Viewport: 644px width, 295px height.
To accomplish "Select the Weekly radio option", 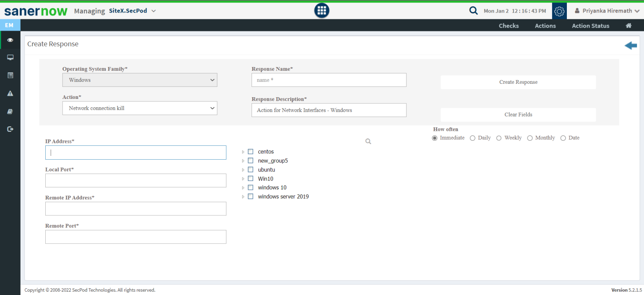I will 499,138.
